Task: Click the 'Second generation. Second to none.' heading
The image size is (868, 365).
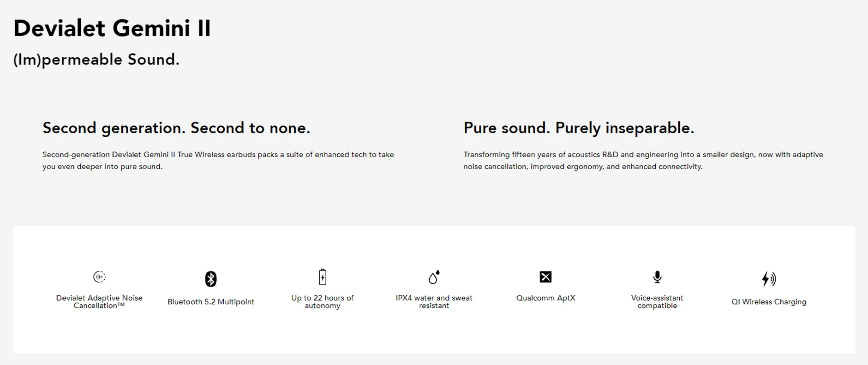Action: tap(176, 128)
